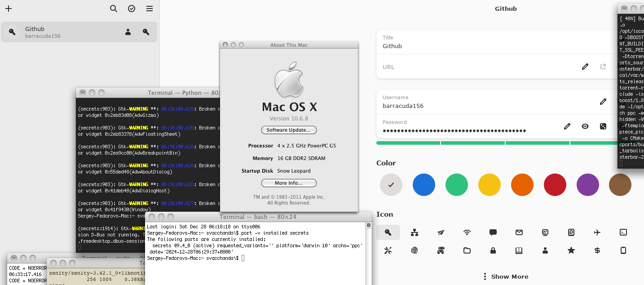Expand more icons with Show More

[505, 276]
